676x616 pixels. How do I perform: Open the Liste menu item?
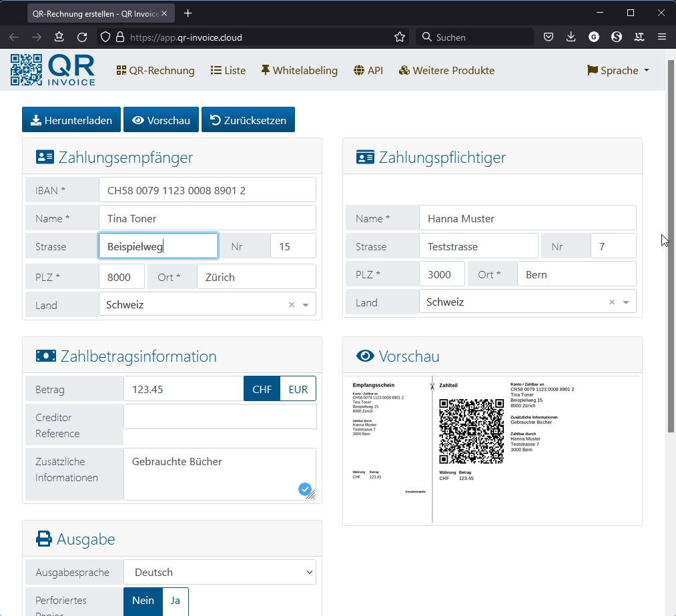point(228,71)
